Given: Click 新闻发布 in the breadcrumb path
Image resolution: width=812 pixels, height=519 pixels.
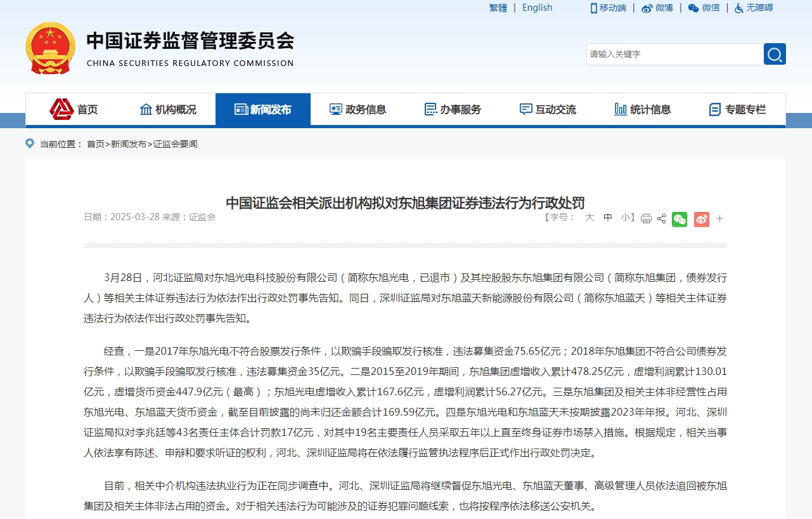Looking at the screenshot, I should 129,144.
